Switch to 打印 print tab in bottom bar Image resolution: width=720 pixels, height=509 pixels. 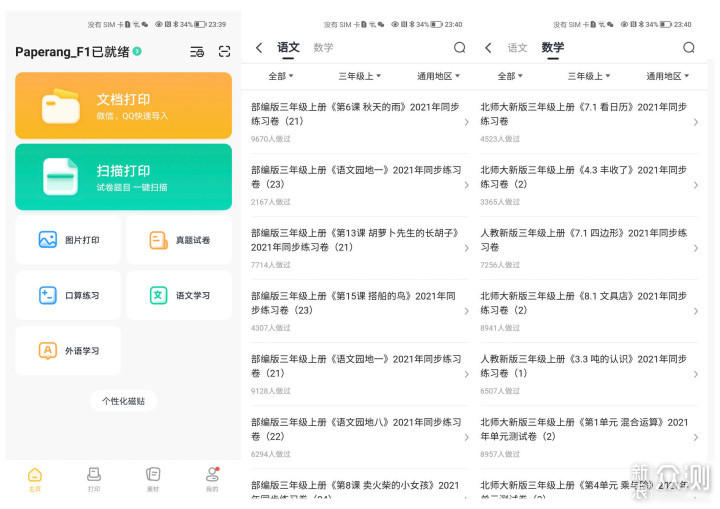94,479
